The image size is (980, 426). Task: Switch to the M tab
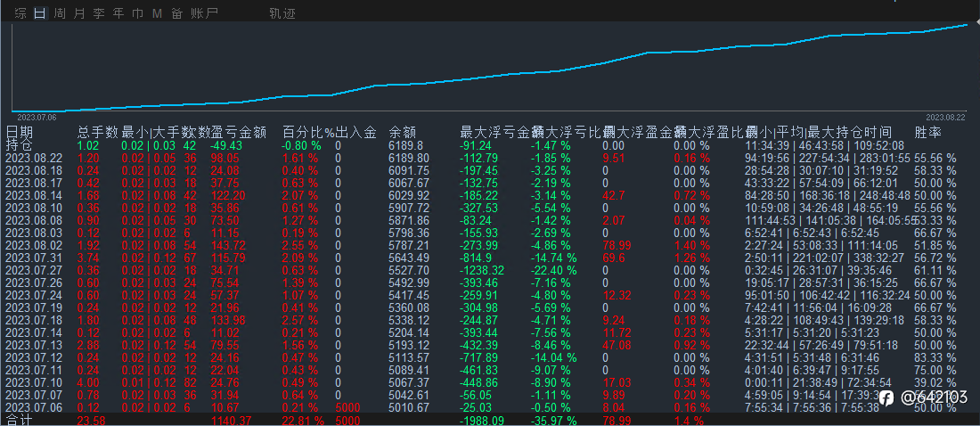coord(157,13)
